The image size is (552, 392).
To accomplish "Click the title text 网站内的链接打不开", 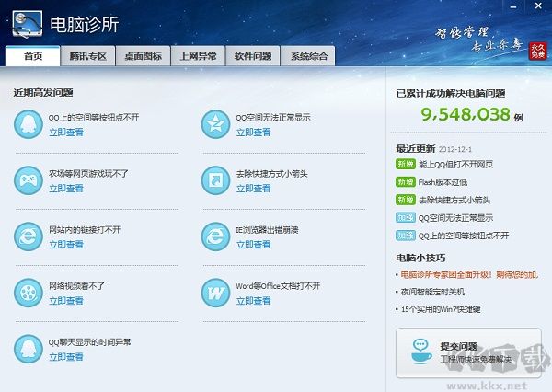I will (85, 230).
